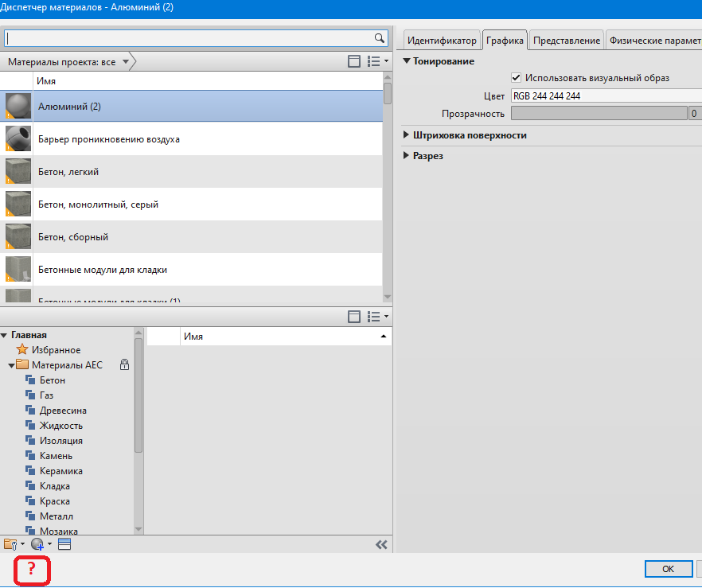This screenshot has width=702, height=588.
Task: Select the Избранное star favorites item
Action: click(x=56, y=350)
